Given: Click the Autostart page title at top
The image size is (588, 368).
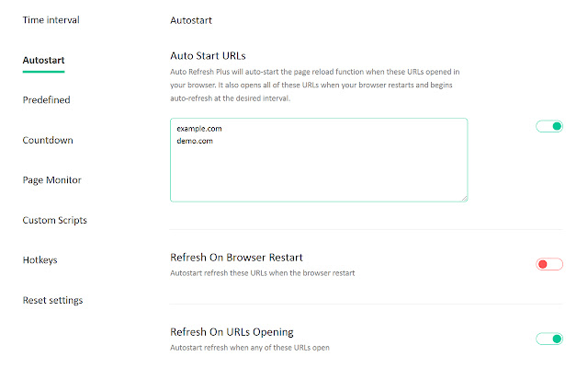Looking at the screenshot, I should tap(192, 17).
